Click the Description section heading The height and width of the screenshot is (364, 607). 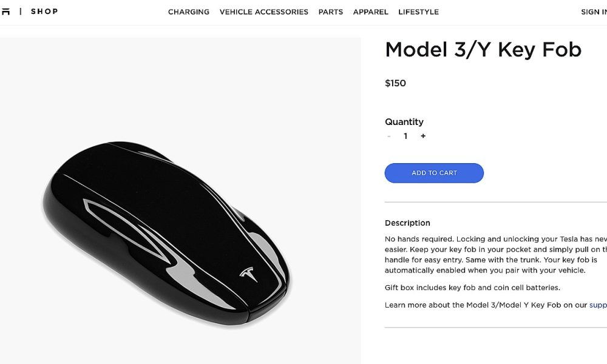click(x=407, y=223)
